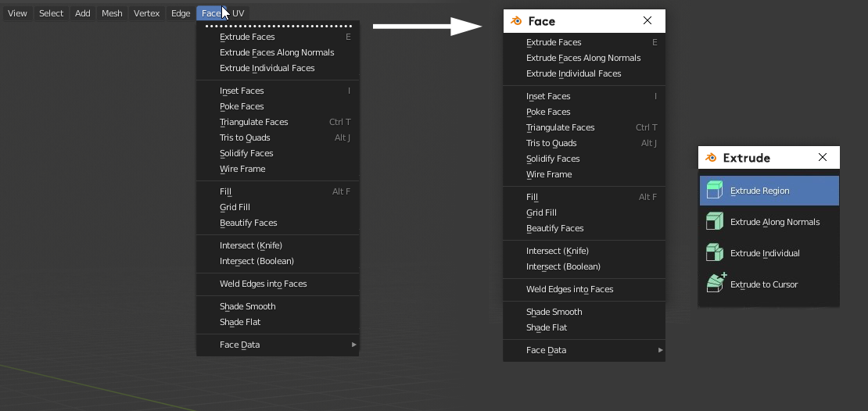This screenshot has height=411, width=868.
Task: Click Shade Flat in the floating Face panel
Action: pos(584,327)
